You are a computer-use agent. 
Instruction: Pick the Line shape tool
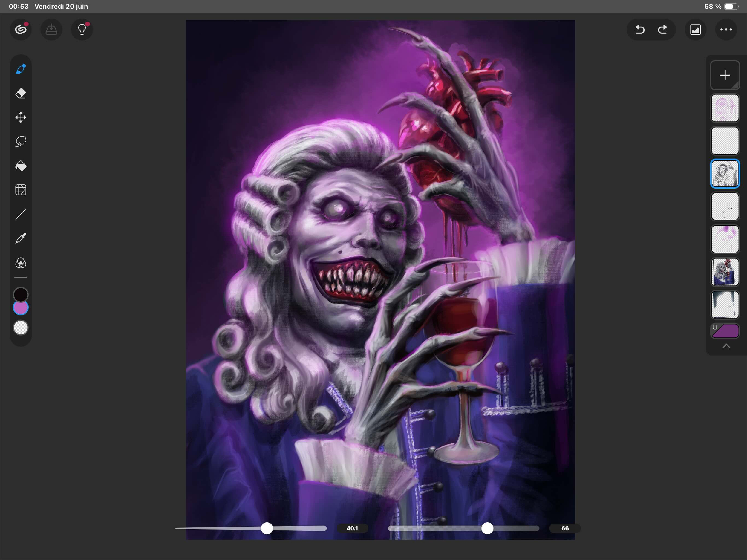point(21,214)
